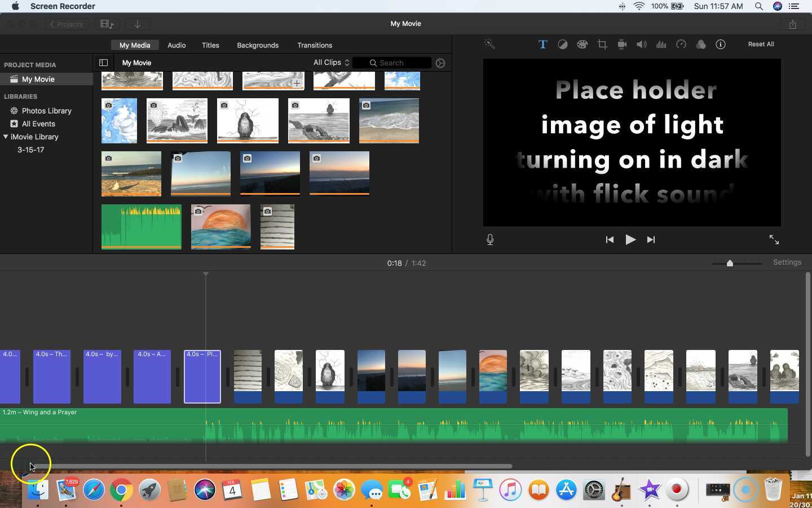The height and width of the screenshot is (508, 812).
Task: Open the Audio media tab
Action: 176,45
